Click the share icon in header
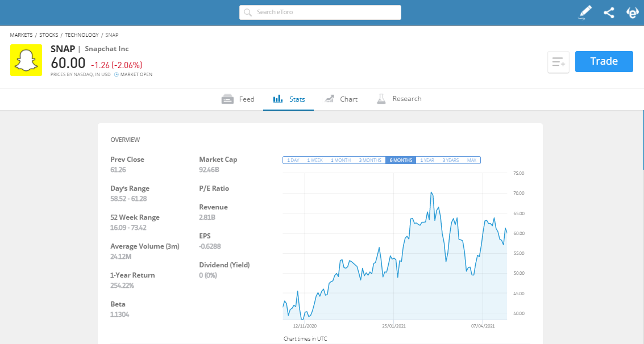The width and height of the screenshot is (644, 344). (x=609, y=12)
